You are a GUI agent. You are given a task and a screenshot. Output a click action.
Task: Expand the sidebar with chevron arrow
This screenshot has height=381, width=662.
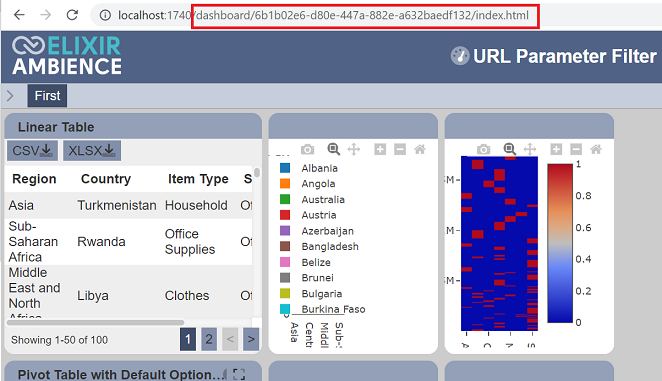point(10,96)
